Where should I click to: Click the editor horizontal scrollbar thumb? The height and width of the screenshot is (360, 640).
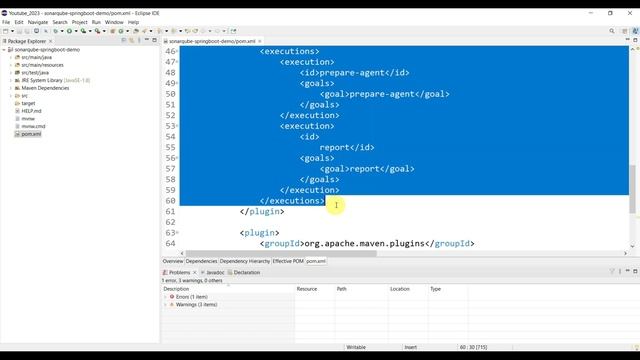tap(281, 253)
